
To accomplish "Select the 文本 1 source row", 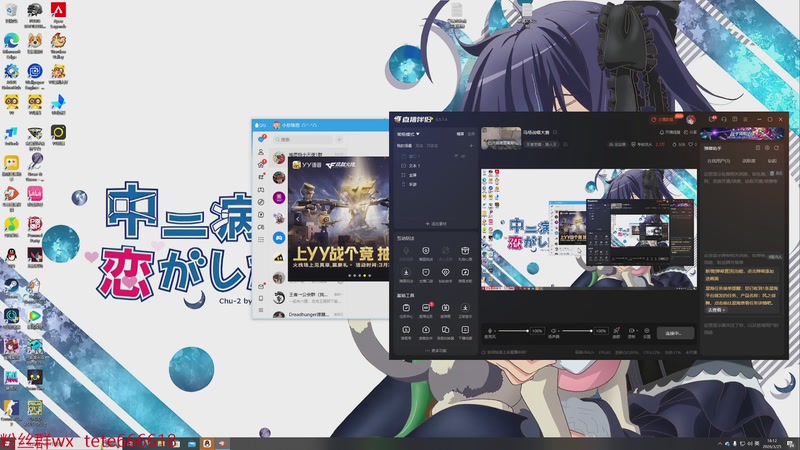I will click(435, 166).
